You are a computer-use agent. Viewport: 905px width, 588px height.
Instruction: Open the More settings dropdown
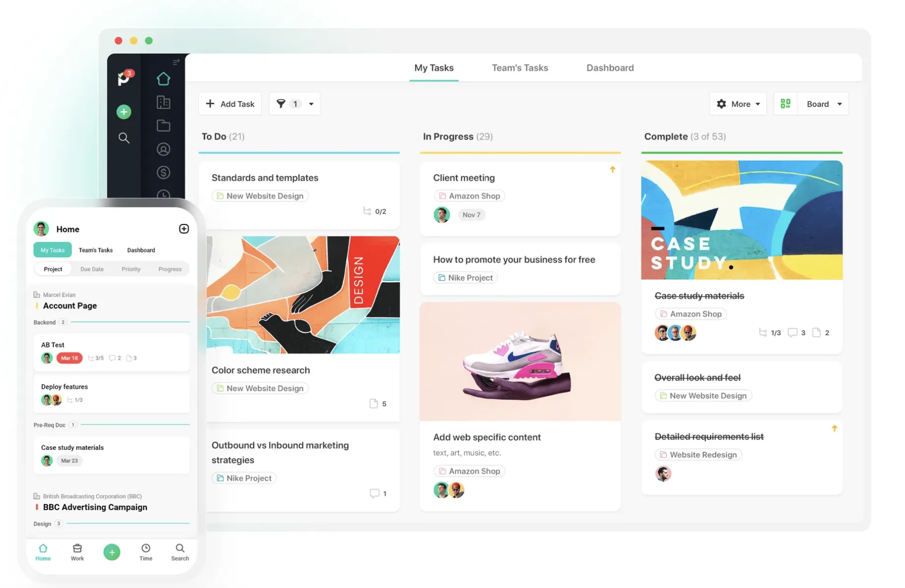(x=738, y=104)
